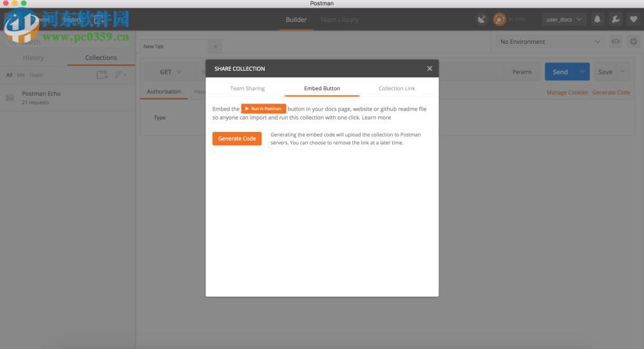Toggle environment quick look eye icon
The width and height of the screenshot is (644, 349).
point(616,42)
